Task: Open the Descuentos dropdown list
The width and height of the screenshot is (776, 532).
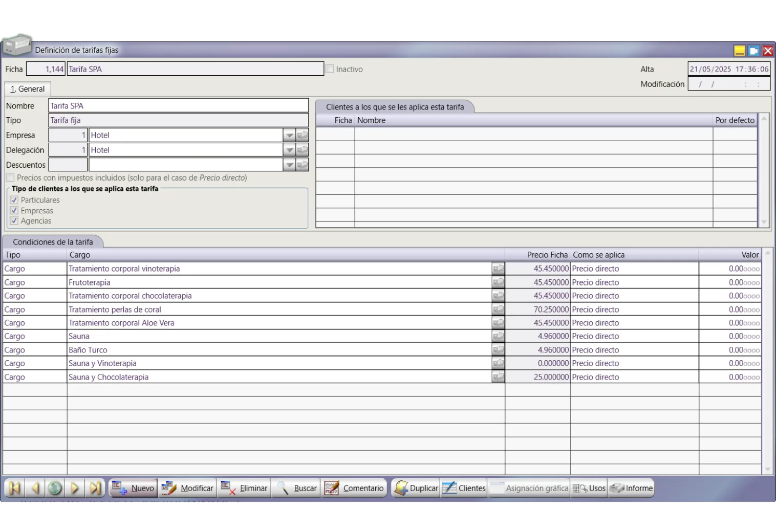Action: tap(289, 165)
